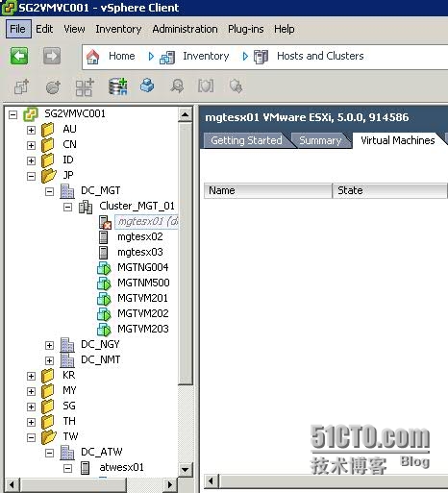Click the grayed circular add toolbar icon
Image resolution: width=448 pixels, height=493 pixels.
[53, 86]
